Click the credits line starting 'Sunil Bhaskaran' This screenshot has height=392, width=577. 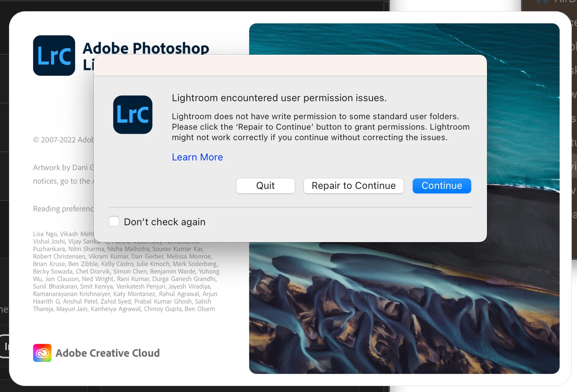(x=122, y=286)
